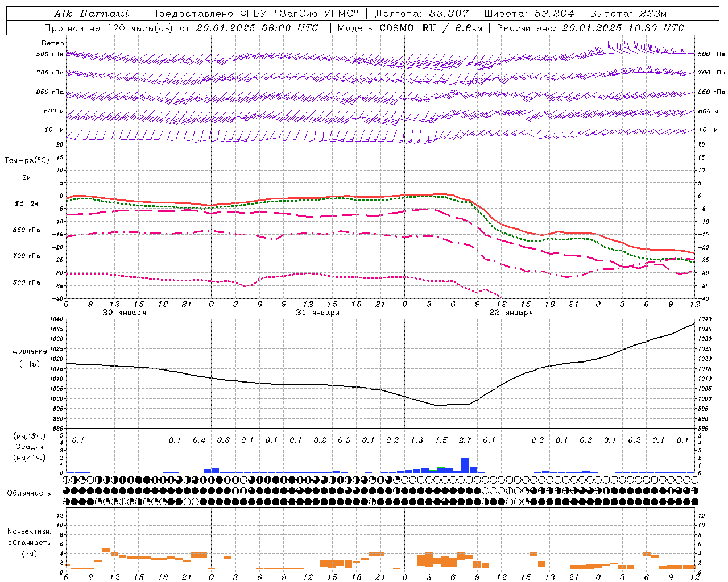The width and height of the screenshot is (728, 582).
Task: Click the (мм/3ч.) unit label
Action: (29, 436)
